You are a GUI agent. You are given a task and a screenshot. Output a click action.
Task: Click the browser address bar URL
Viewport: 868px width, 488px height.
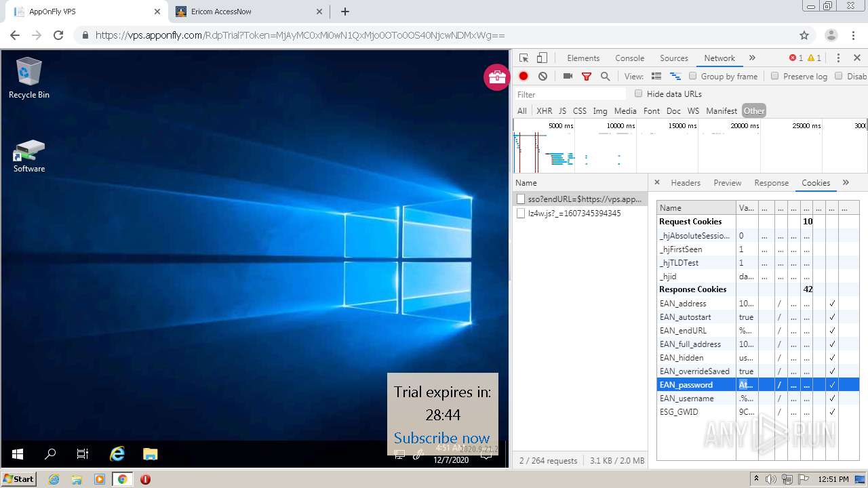click(300, 35)
